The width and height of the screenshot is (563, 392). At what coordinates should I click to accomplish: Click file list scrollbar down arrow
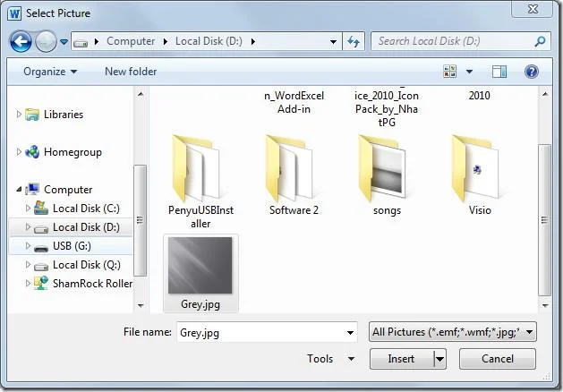pos(545,305)
